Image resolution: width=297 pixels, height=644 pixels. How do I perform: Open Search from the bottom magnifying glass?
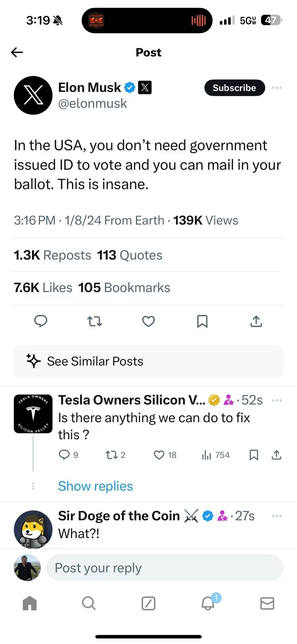(89, 604)
